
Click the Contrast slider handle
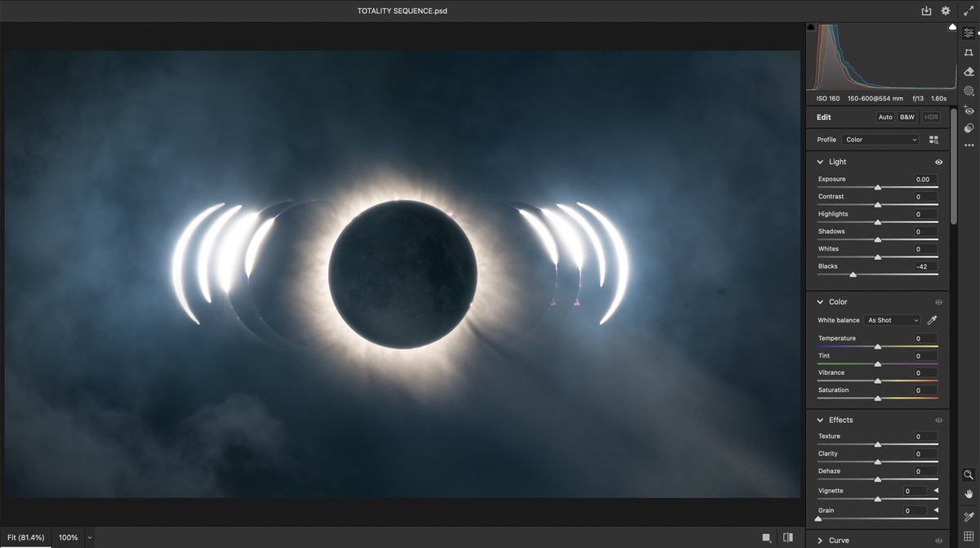[878, 205]
